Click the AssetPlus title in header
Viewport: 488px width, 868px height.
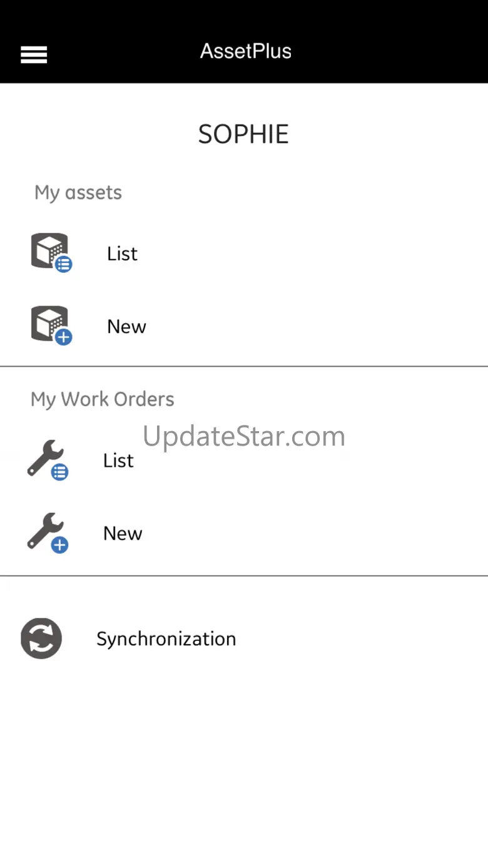click(x=245, y=51)
